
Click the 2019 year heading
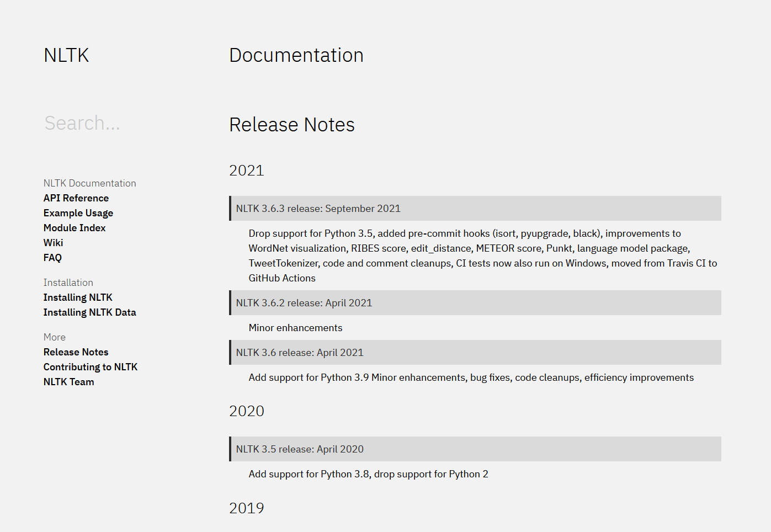247,508
